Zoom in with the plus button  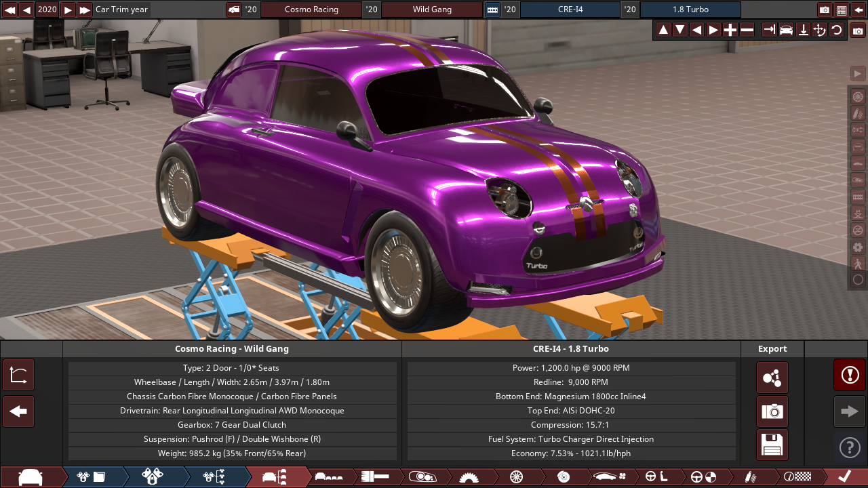click(x=730, y=30)
